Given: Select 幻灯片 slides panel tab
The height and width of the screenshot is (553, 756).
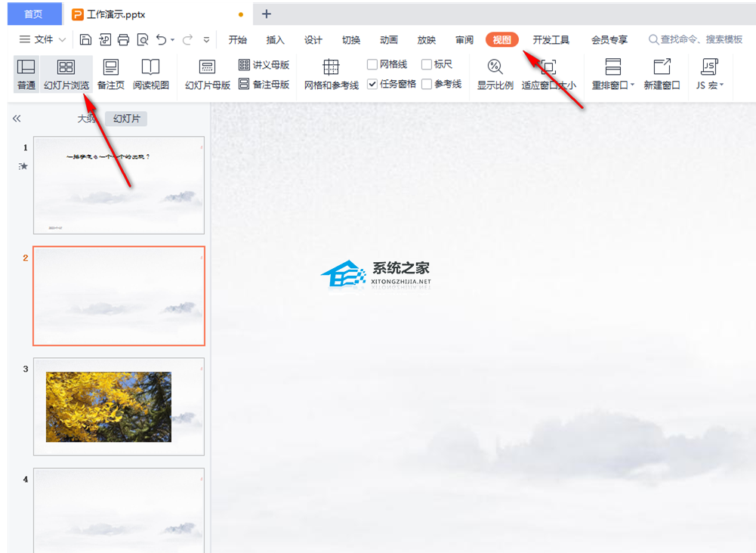Looking at the screenshot, I should (126, 119).
